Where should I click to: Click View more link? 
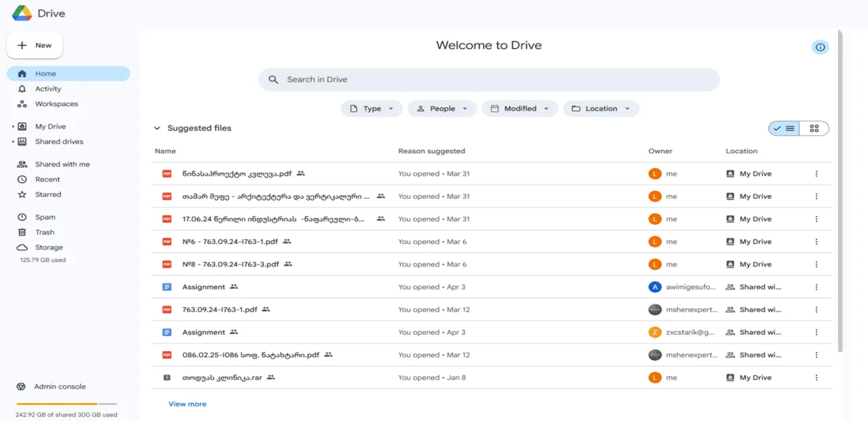tap(187, 404)
